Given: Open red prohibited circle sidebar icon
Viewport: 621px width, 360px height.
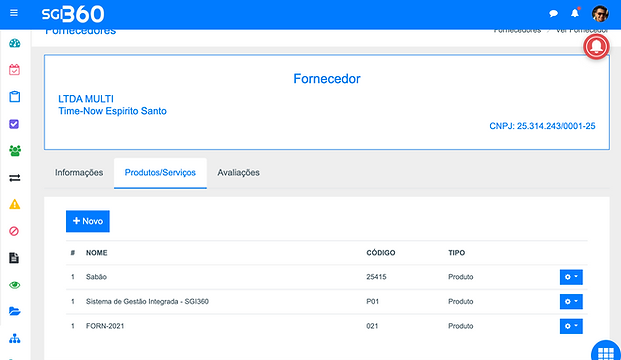Looking at the screenshot, I should coord(14,231).
